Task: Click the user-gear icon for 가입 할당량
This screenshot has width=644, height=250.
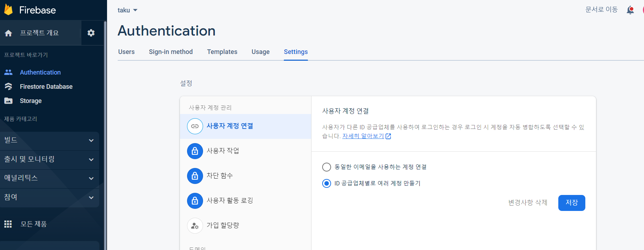Action: click(195, 225)
